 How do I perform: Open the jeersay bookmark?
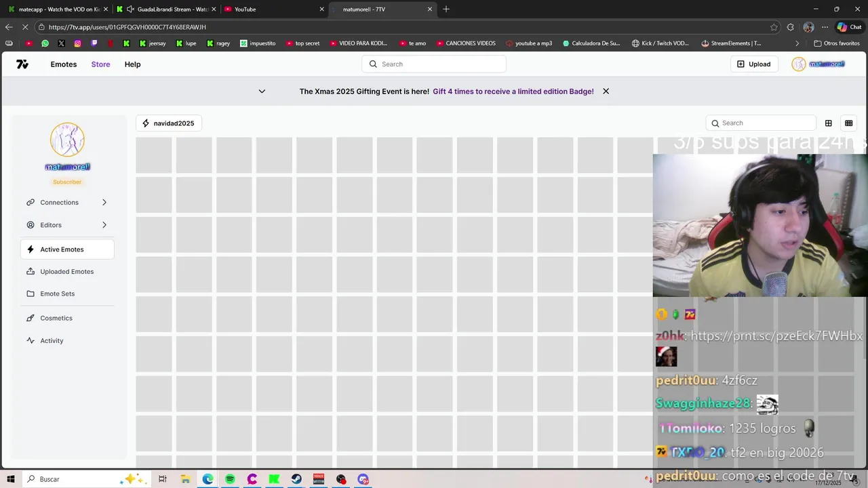pyautogui.click(x=153, y=43)
